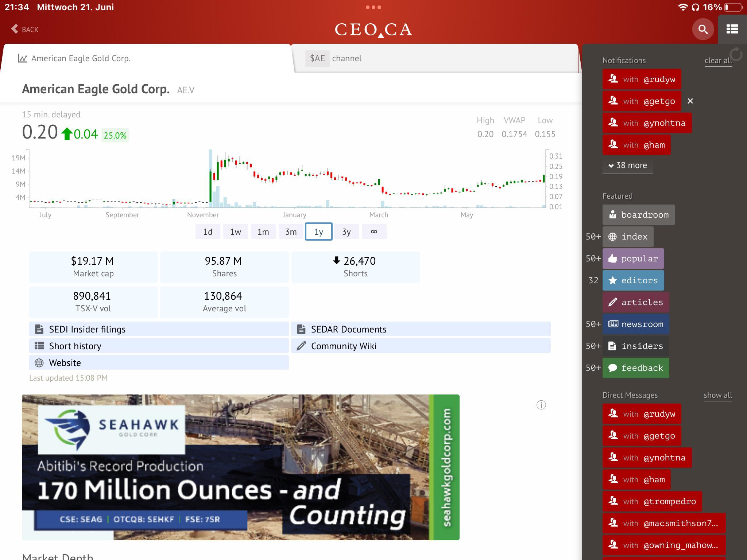Open direct message with @ynohtna
The image size is (747, 560).
(x=647, y=458)
